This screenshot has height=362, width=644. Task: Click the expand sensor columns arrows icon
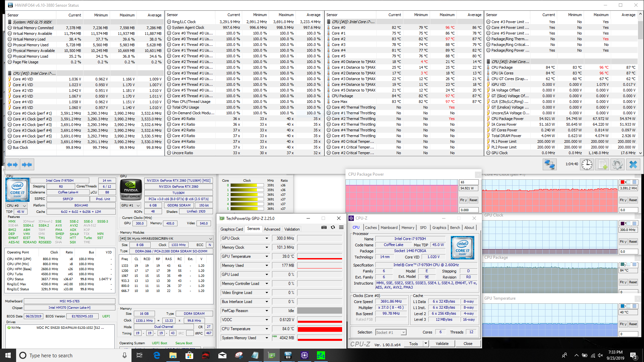(x=12, y=165)
